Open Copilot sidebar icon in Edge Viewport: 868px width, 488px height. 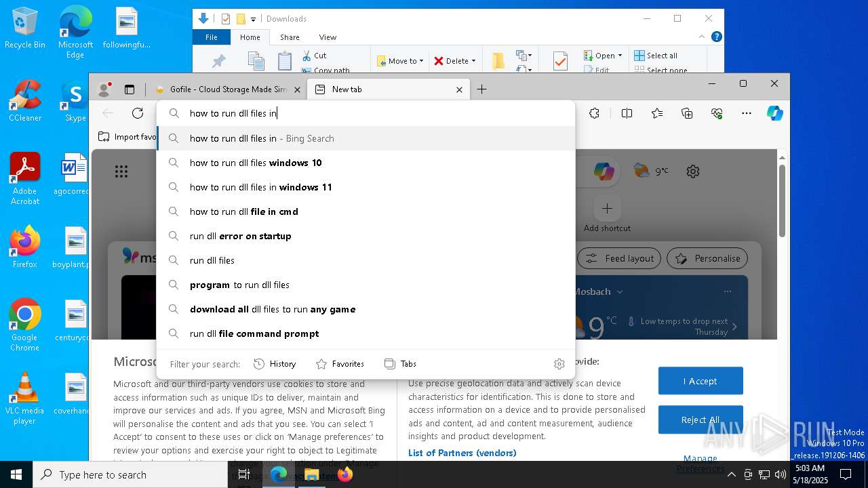[x=775, y=113]
